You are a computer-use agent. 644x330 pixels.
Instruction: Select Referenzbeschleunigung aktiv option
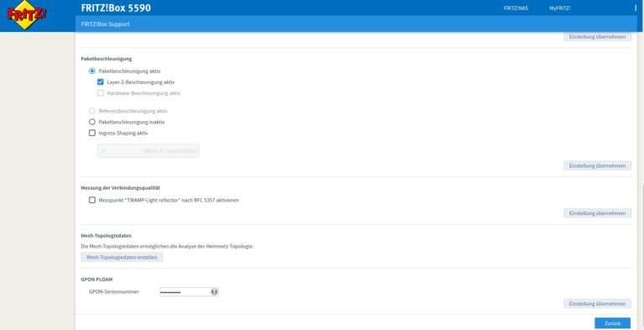[x=92, y=111]
